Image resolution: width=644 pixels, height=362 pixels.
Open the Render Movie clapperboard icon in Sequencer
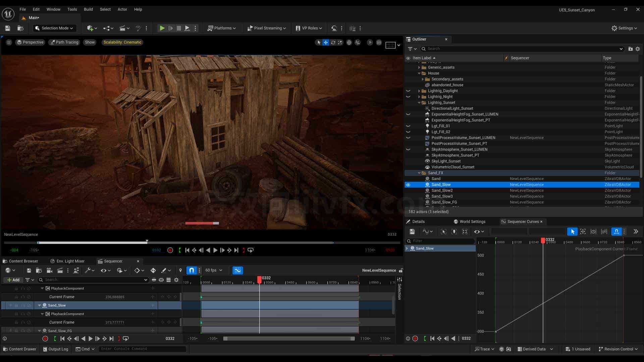coord(60,270)
